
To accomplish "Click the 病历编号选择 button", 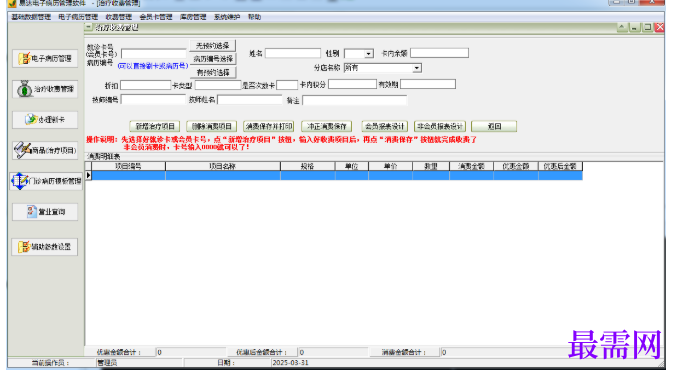I will pos(212,59).
